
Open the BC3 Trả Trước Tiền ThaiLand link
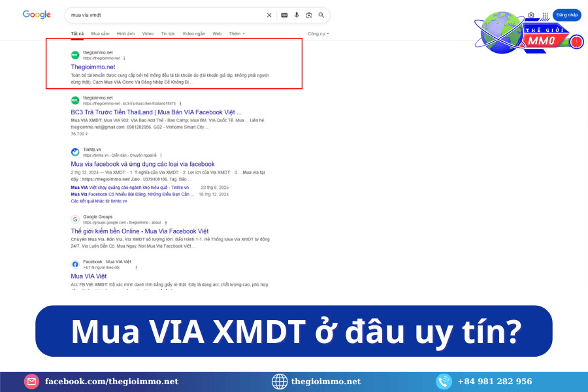[155, 112]
